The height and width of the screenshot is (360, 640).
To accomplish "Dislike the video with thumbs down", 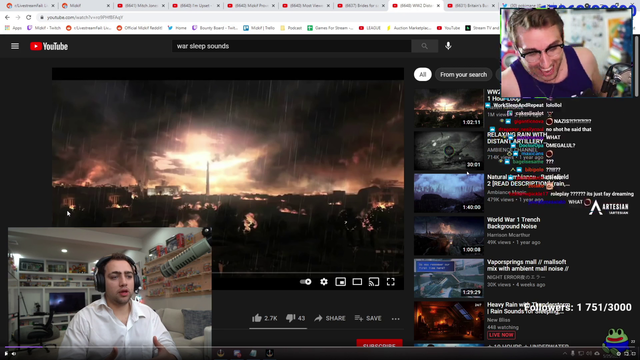I will pyautogui.click(x=296, y=318).
